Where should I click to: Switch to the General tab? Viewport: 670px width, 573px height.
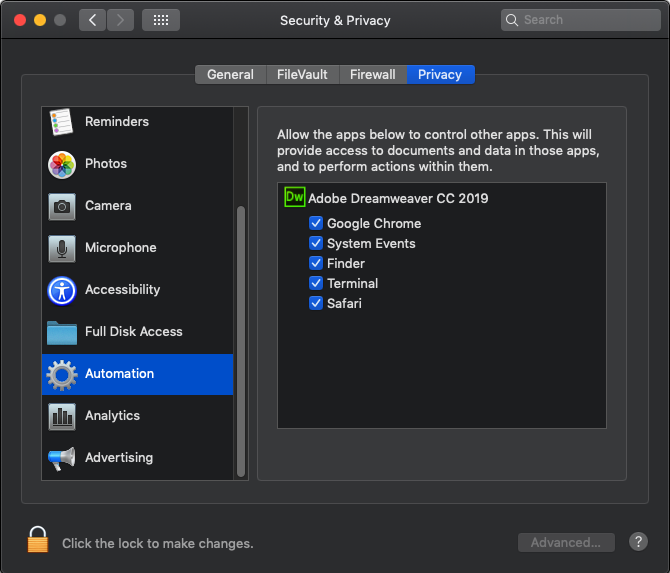point(230,74)
